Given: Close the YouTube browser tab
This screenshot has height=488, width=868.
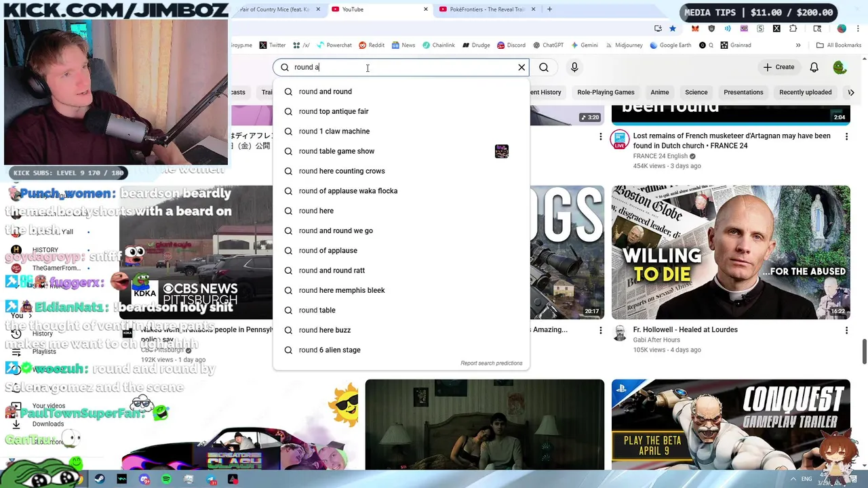Looking at the screenshot, I should click(426, 9).
